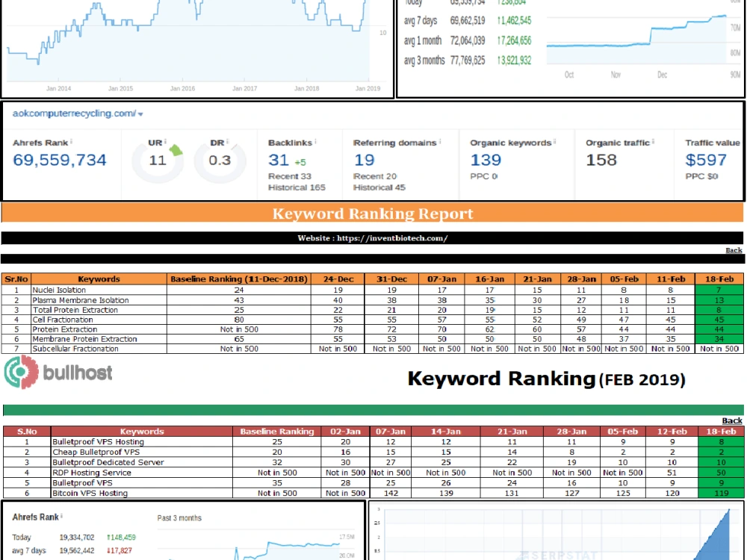Click 'Past 3 months' label on rank chart
This screenshot has width=747, height=560.
pos(179,518)
